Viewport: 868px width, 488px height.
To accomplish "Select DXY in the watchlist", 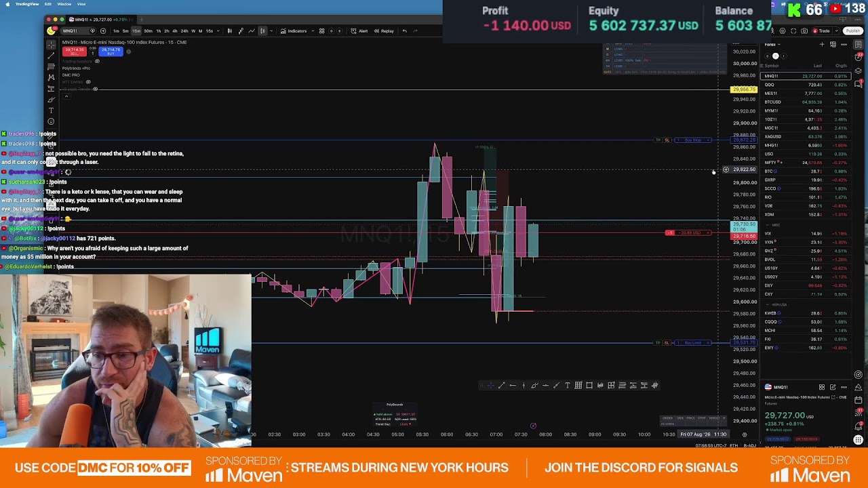I will point(805,285).
